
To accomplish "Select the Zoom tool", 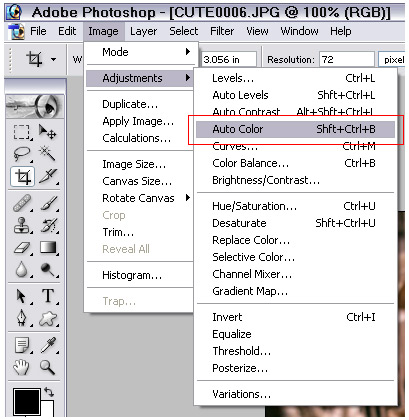I will [47, 367].
